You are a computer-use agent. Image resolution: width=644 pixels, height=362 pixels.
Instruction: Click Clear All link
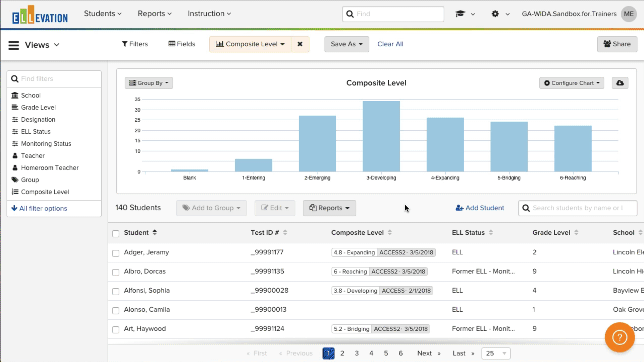coord(390,44)
